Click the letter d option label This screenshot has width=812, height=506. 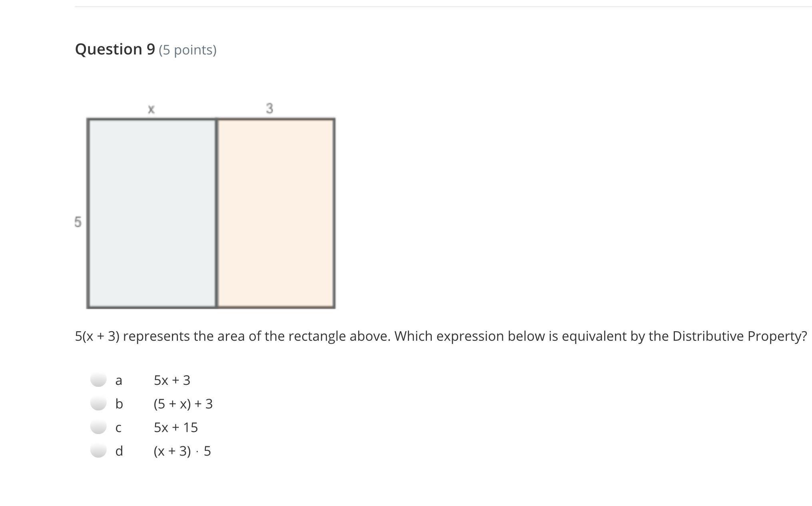[119, 450]
